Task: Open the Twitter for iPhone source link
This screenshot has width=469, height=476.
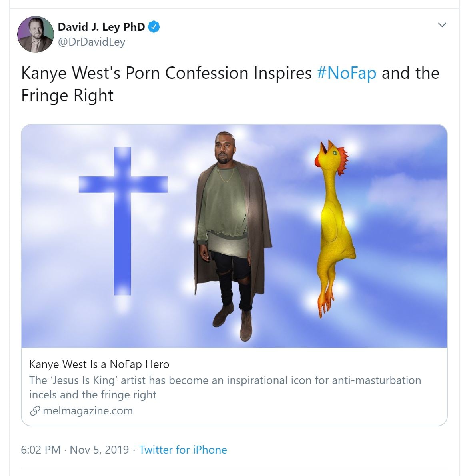Action: (x=183, y=450)
